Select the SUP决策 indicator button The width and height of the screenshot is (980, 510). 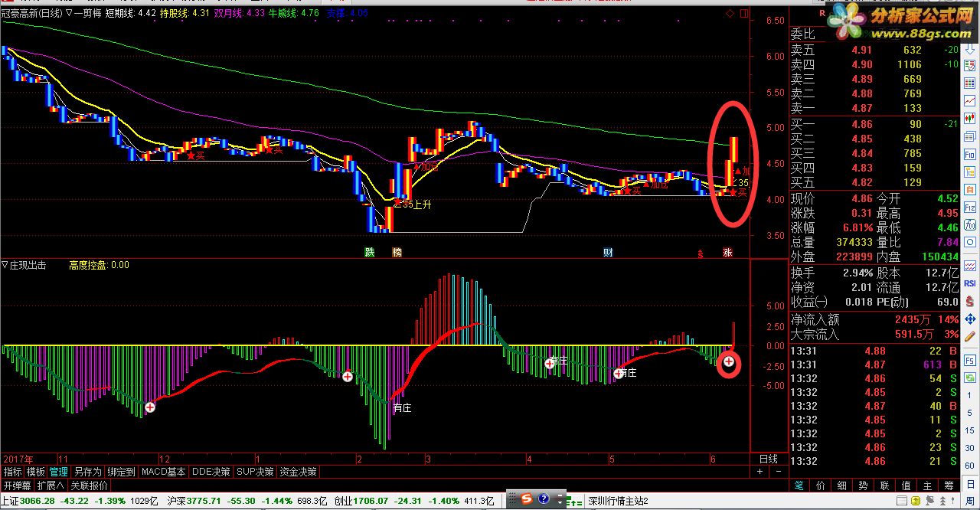pyautogui.click(x=255, y=472)
